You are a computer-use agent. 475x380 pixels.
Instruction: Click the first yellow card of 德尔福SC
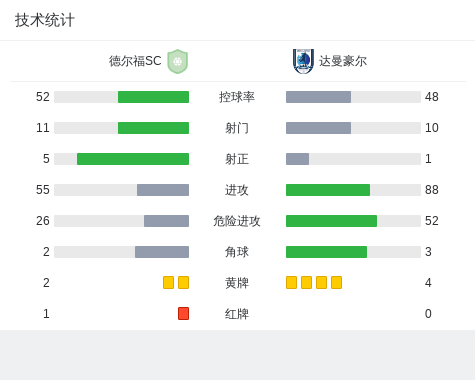tap(168, 282)
